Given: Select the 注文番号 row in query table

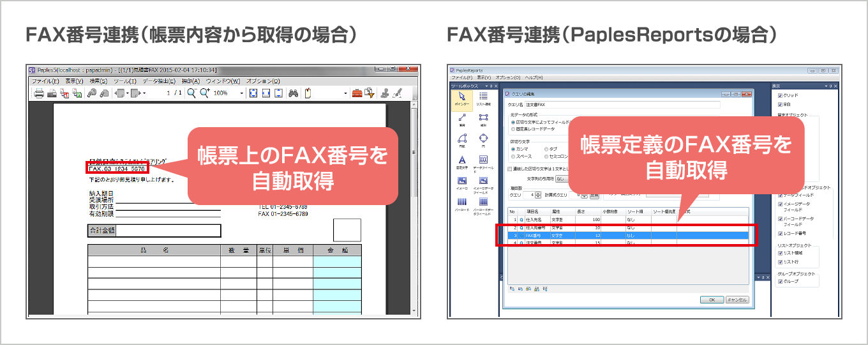Looking at the screenshot, I should tap(628, 243).
